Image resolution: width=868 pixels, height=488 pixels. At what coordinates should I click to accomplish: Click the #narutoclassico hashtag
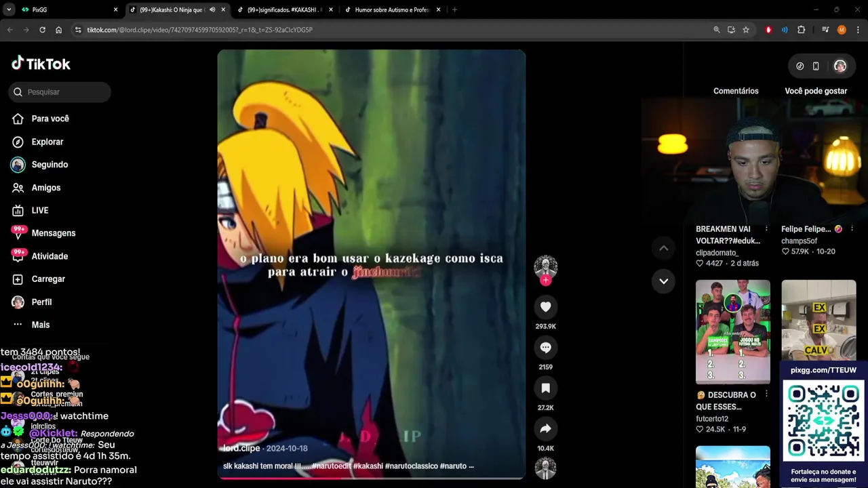point(411,466)
